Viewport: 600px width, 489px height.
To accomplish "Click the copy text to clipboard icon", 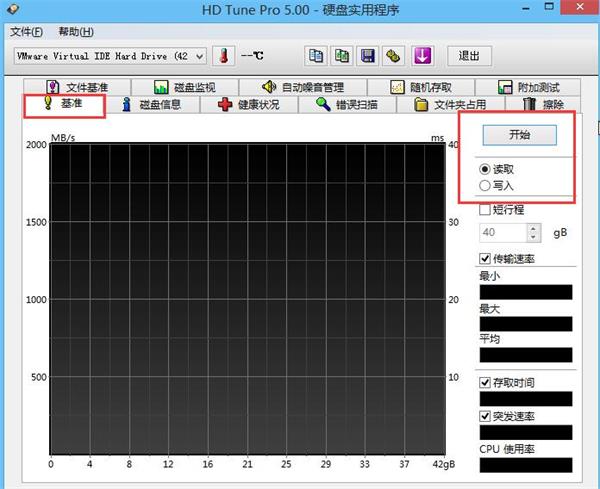I will (316, 56).
